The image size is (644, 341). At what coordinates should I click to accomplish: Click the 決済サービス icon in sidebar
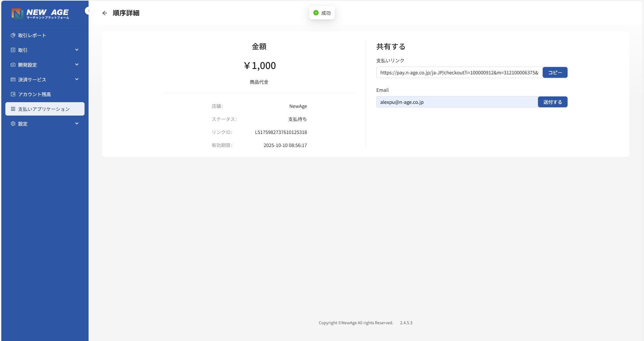(x=13, y=79)
